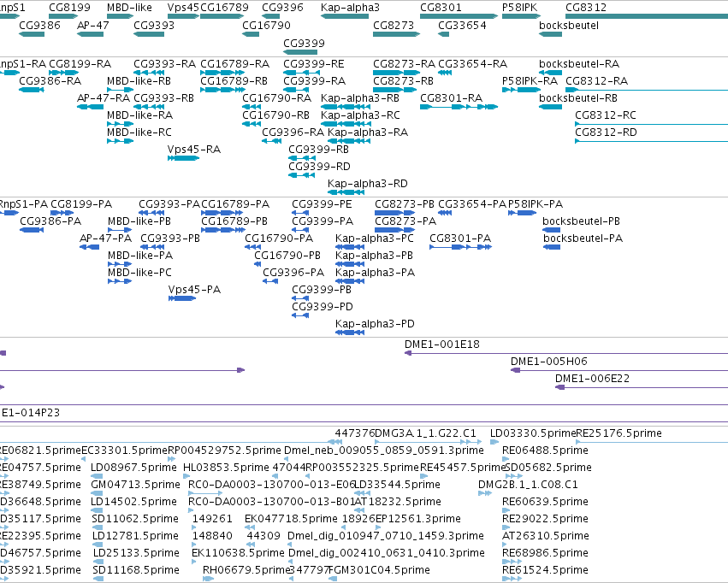This screenshot has height=583, width=728.
Task: Select EST RE06488.5prime
Action: (x=545, y=450)
